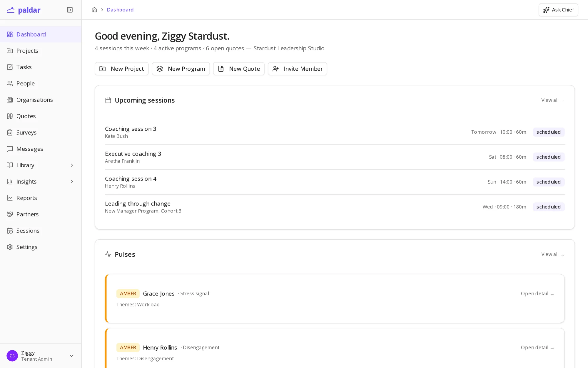Expand the Library submenu chevron

[72, 165]
